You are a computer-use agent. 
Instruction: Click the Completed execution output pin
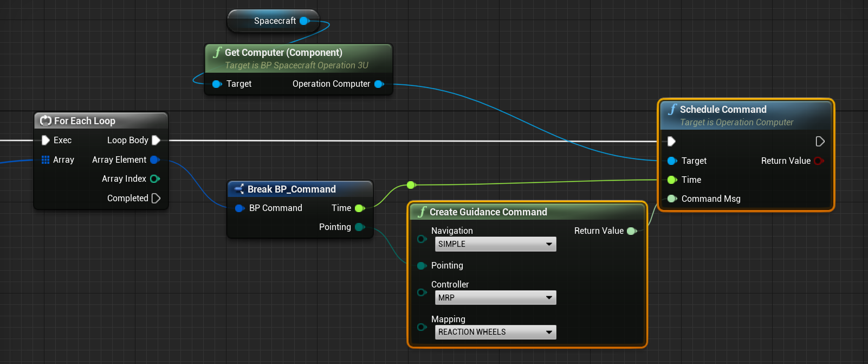[156, 199]
